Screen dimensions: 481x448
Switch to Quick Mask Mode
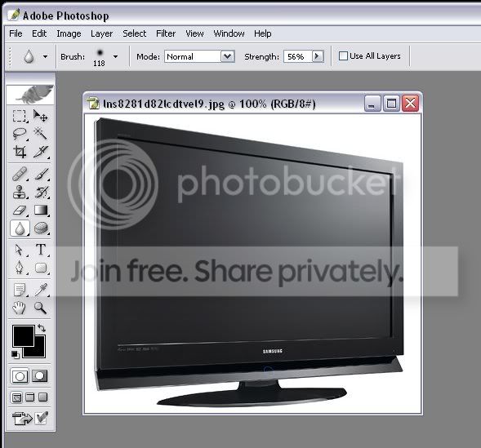[40, 376]
